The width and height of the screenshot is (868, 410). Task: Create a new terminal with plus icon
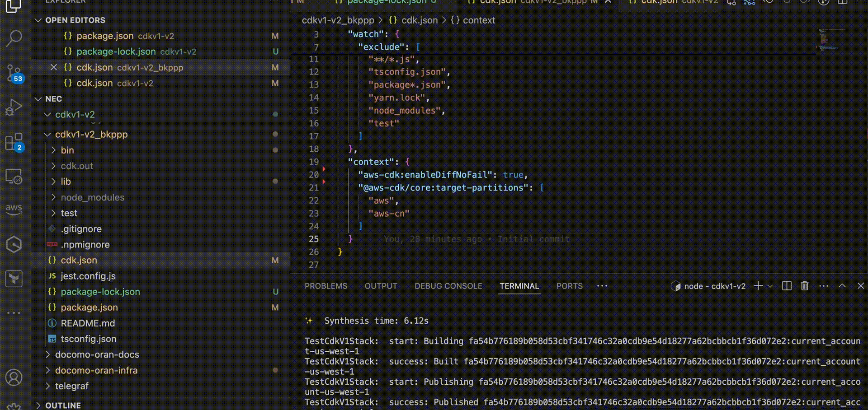point(758,286)
